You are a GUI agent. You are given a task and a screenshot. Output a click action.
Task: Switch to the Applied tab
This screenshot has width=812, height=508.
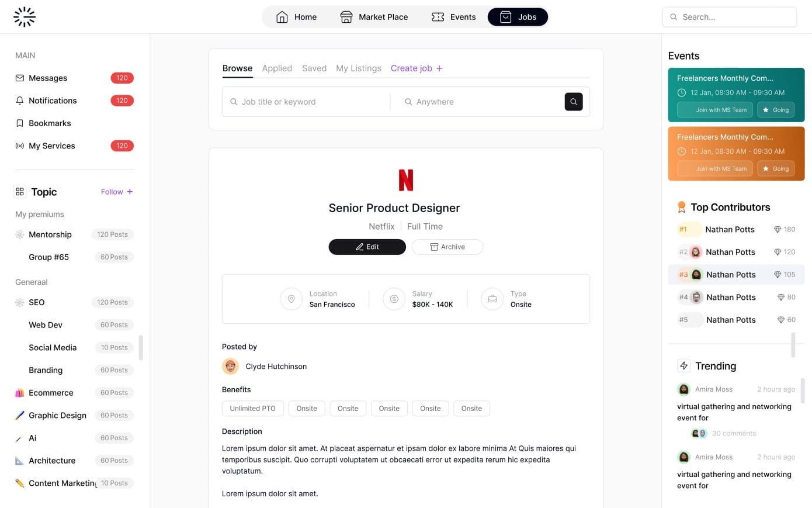[x=277, y=68]
